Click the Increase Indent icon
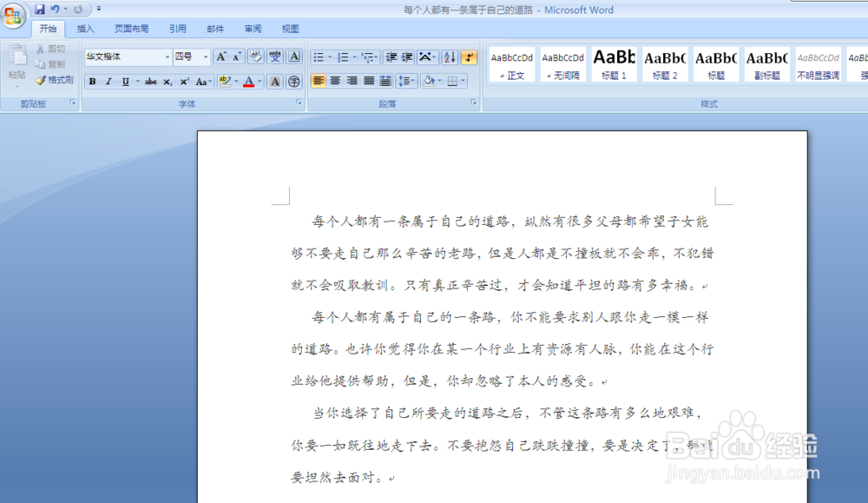 (x=406, y=58)
